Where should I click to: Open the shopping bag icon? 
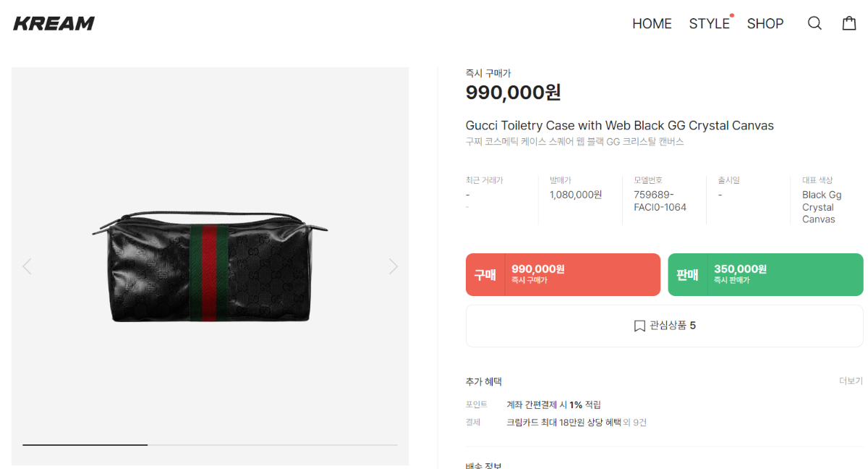click(x=849, y=23)
